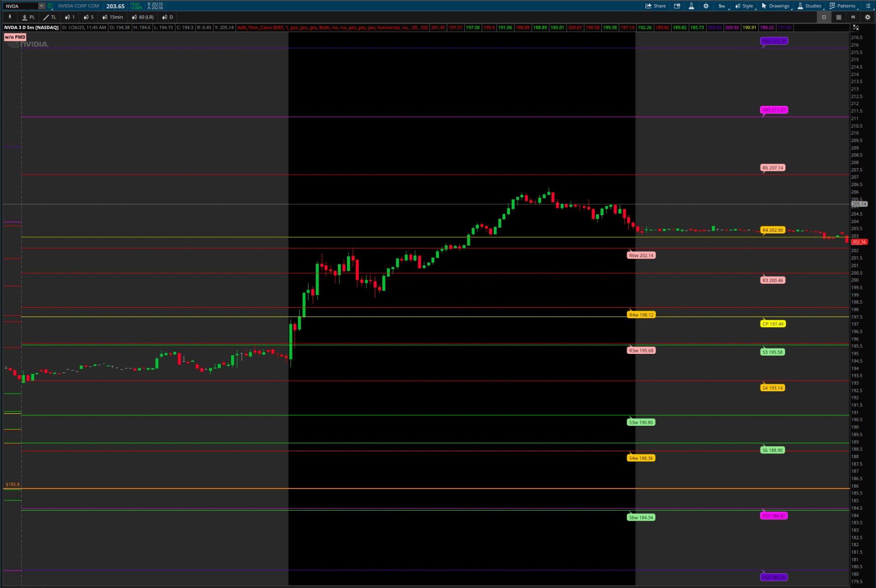Switch to four-chart grid layout
876x588 pixels.
(839, 17)
